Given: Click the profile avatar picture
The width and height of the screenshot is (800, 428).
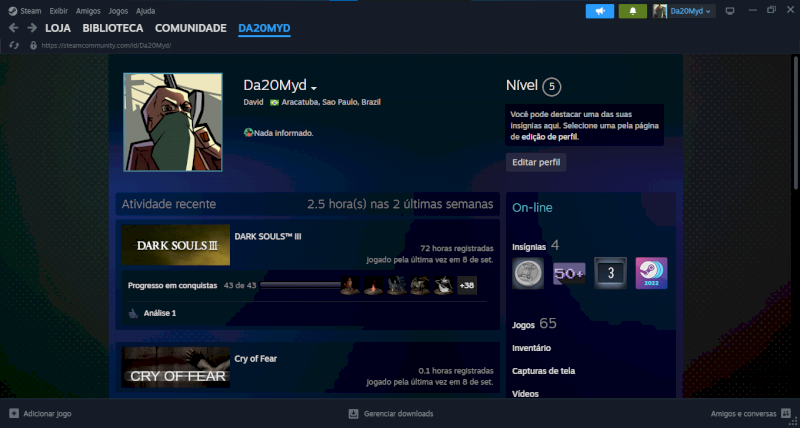Looking at the screenshot, I should [x=173, y=122].
